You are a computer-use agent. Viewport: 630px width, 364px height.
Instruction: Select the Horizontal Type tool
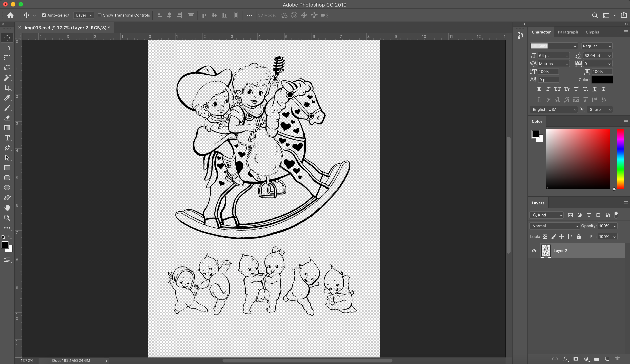(7, 138)
